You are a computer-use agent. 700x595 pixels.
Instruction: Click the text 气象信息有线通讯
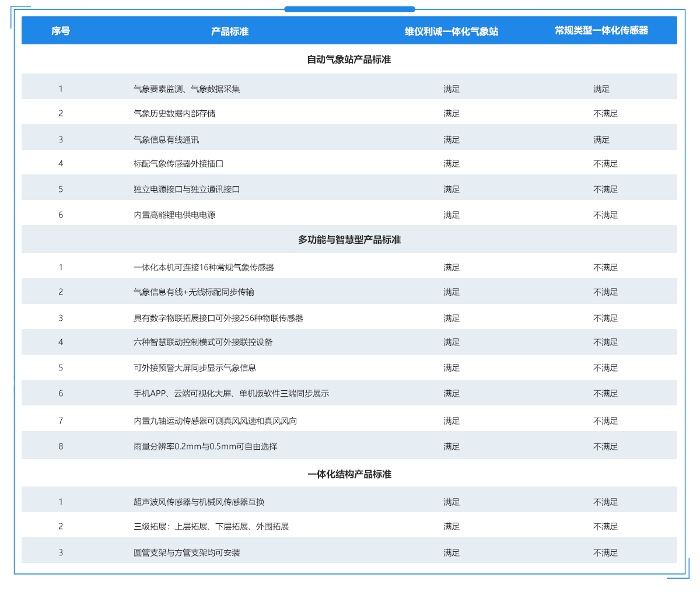(166, 139)
